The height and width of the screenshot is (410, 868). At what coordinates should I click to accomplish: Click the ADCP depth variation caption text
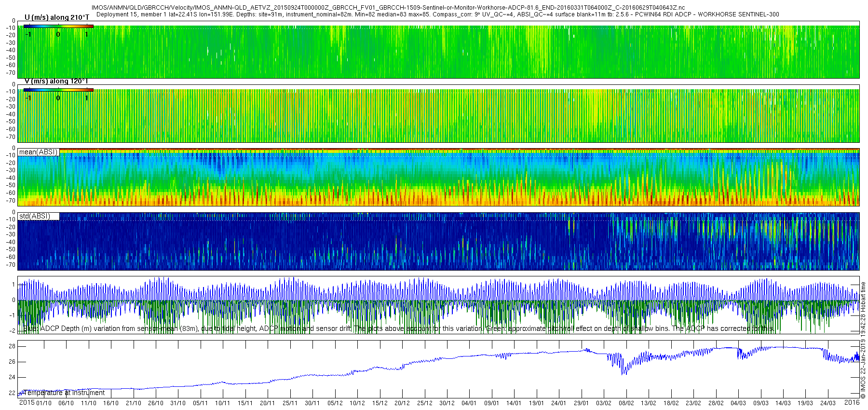pos(398,328)
